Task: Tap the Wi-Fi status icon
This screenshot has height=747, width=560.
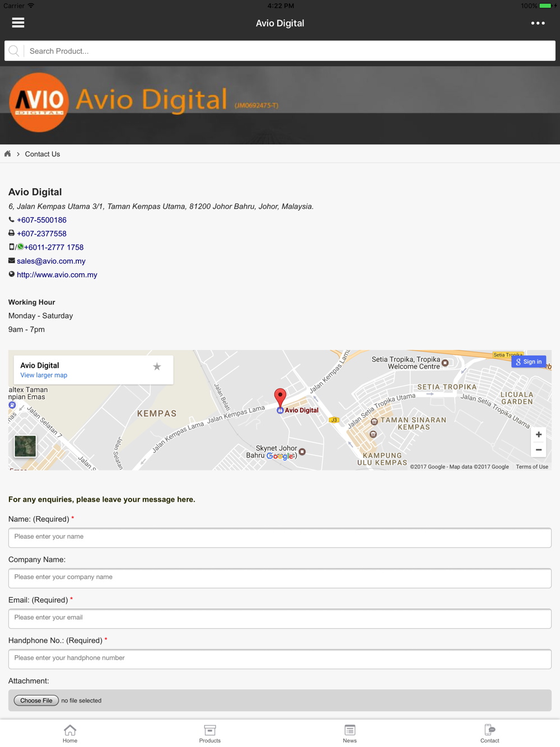Action: click(x=31, y=6)
